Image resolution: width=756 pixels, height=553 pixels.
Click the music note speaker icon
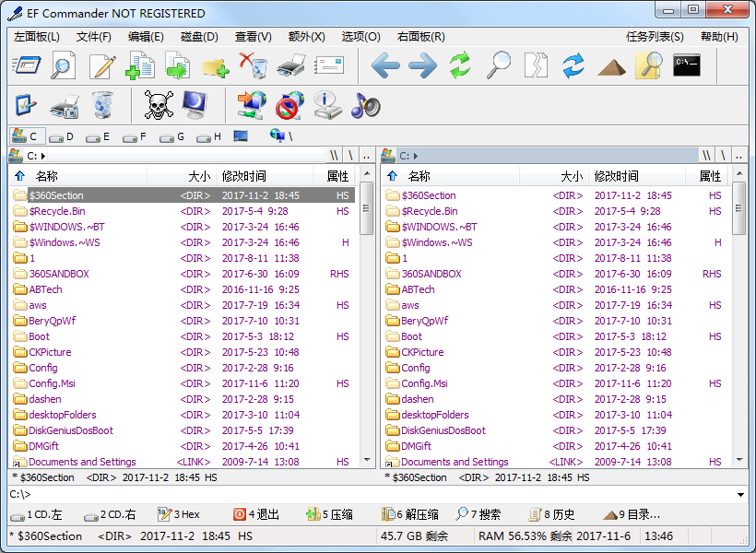[x=365, y=105]
